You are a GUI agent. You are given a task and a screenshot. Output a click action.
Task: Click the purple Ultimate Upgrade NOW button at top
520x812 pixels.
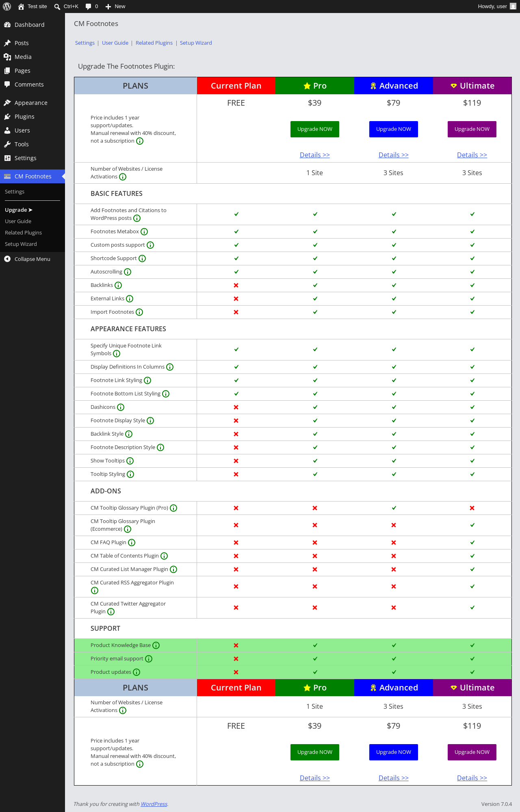pos(472,129)
